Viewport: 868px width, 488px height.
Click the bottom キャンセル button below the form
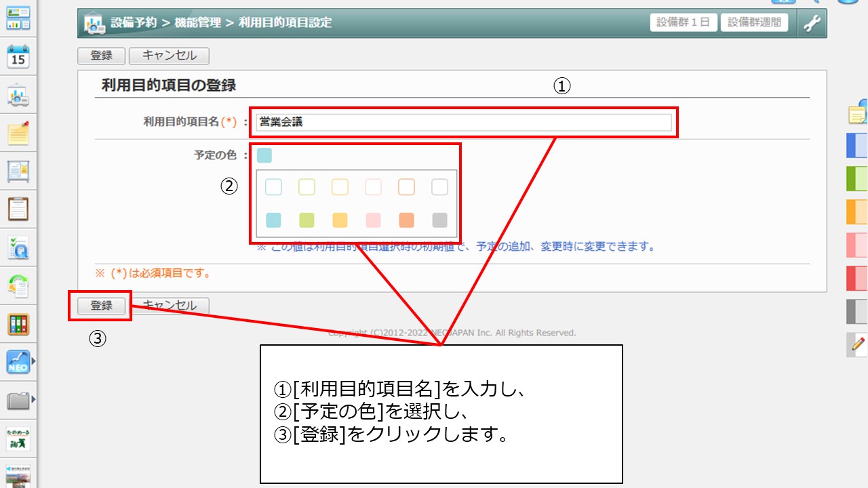point(169,306)
